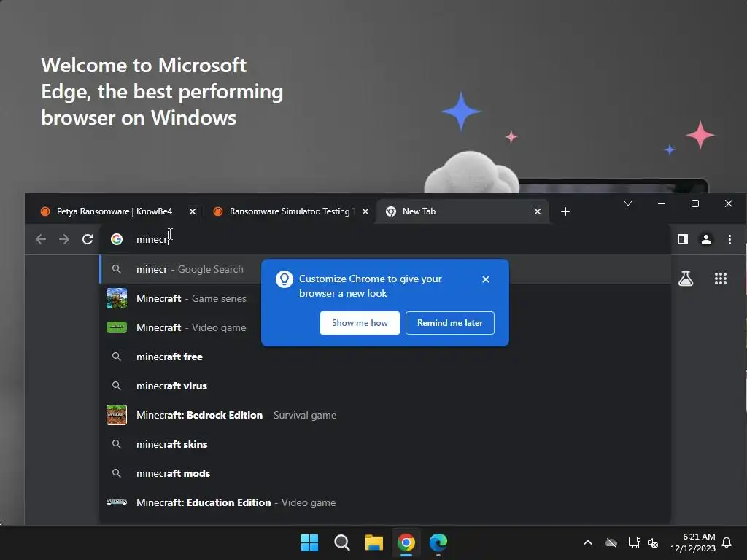747x560 pixels.
Task: Open Chrome's three-dot menu
Action: (729, 239)
